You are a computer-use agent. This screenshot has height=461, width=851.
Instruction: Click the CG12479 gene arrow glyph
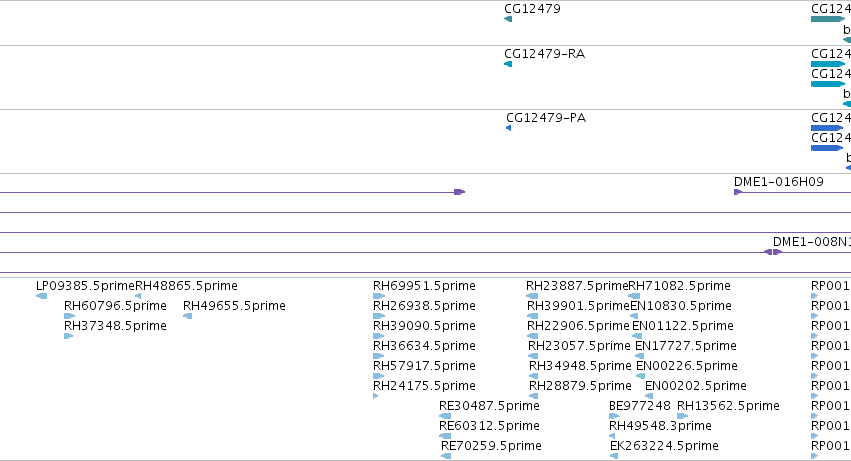click(x=508, y=19)
